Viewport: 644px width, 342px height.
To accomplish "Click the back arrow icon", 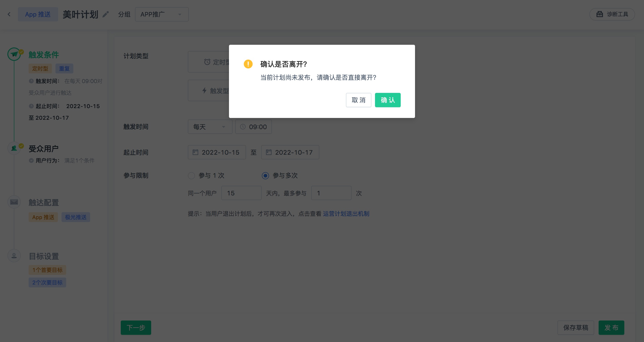I will click(x=9, y=14).
